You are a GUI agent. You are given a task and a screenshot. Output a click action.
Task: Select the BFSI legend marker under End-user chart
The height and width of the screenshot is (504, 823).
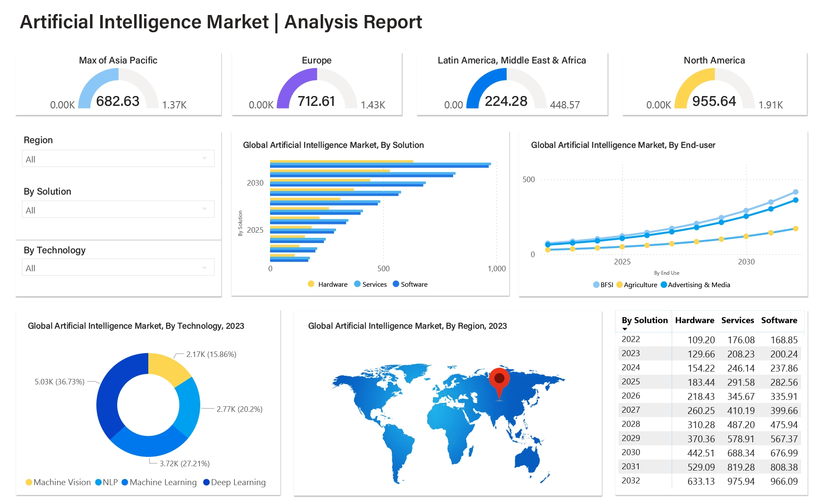tap(596, 285)
